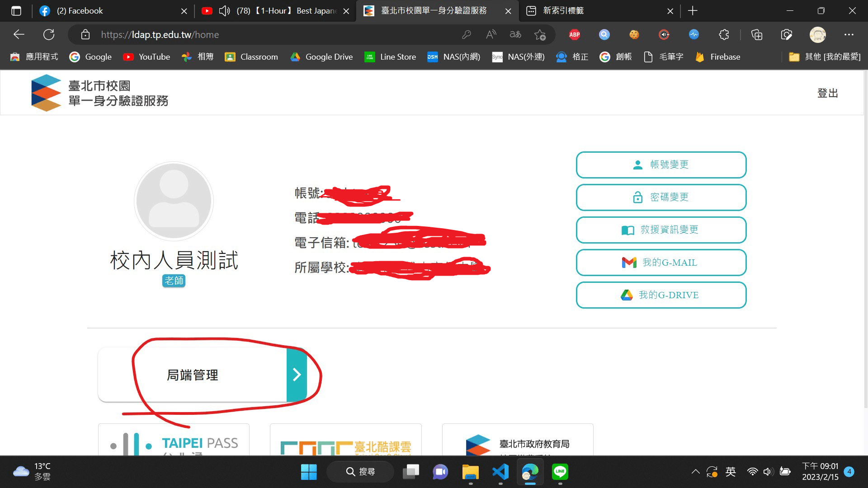Toggle the vertical tabs action menu icon
Viewport: 868px width, 488px height.
point(16,11)
